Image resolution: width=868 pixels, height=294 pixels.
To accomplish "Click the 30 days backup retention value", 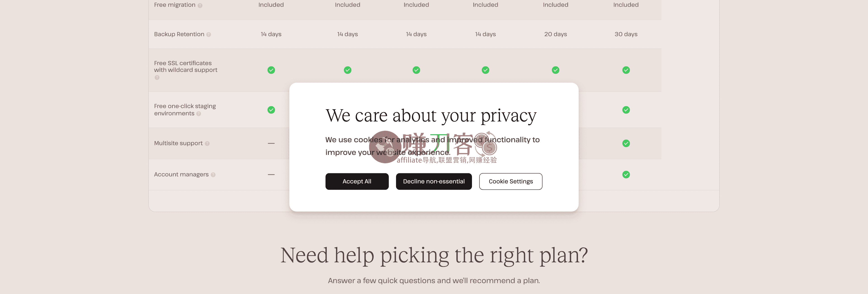I will click(626, 34).
